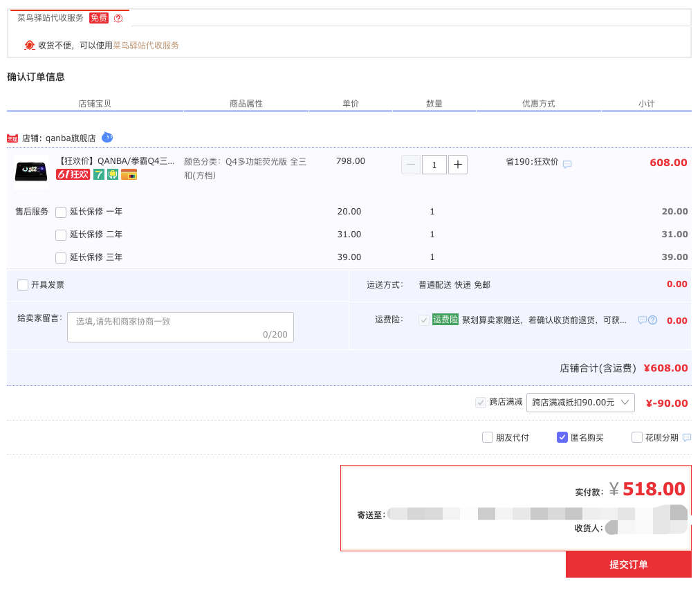Increase quantity with the plus button
This screenshot has height=606, width=700.
458,165
